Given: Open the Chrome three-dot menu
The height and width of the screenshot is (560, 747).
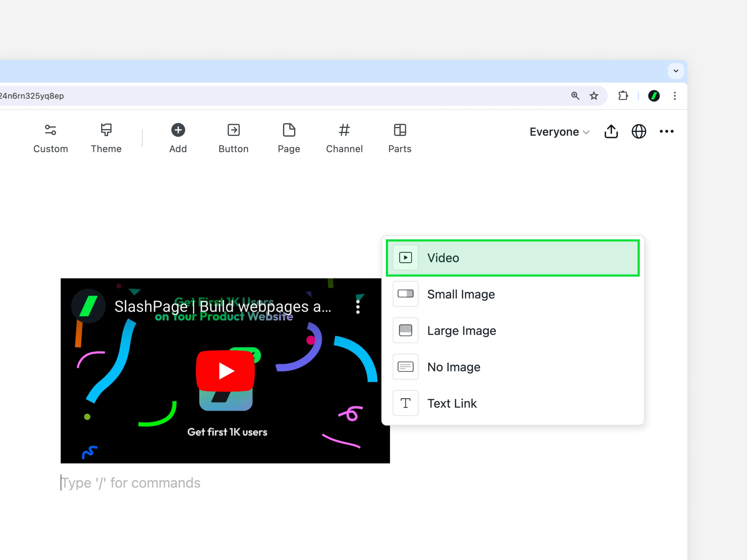Looking at the screenshot, I should [675, 96].
